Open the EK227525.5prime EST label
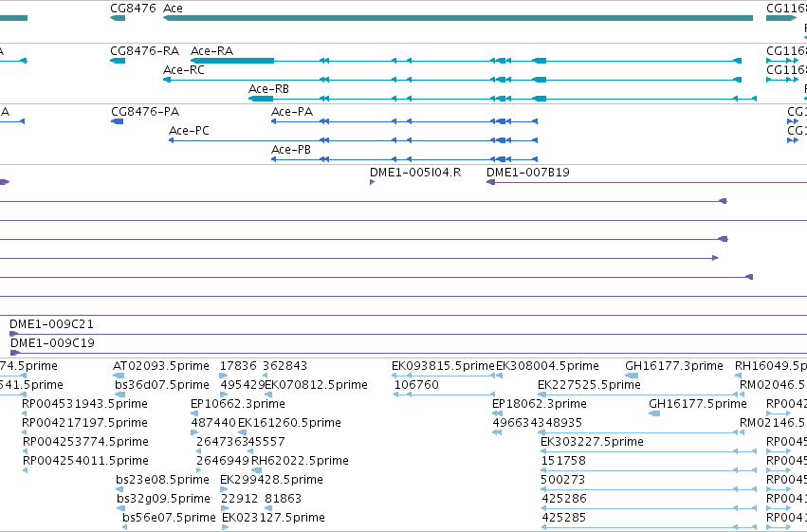 point(589,385)
